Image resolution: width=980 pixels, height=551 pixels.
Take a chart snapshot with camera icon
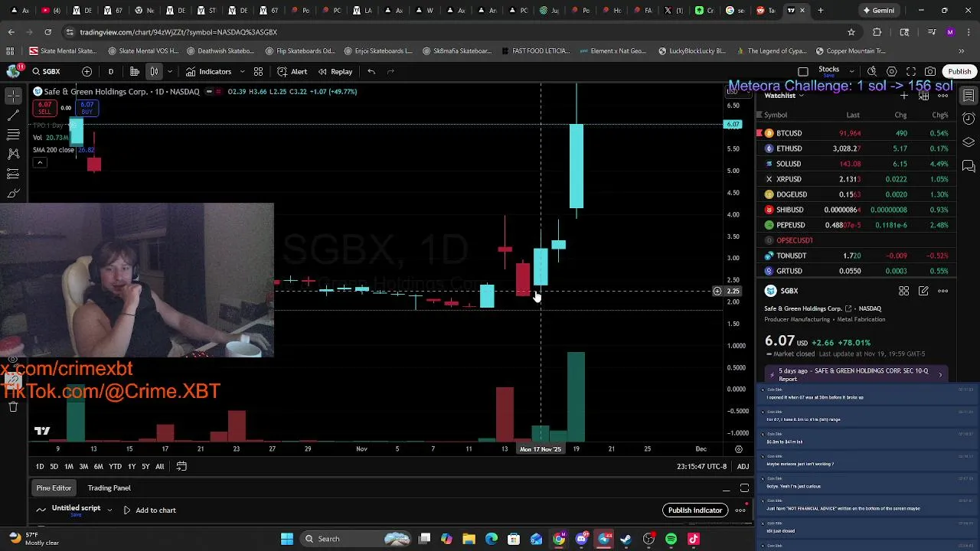930,71
